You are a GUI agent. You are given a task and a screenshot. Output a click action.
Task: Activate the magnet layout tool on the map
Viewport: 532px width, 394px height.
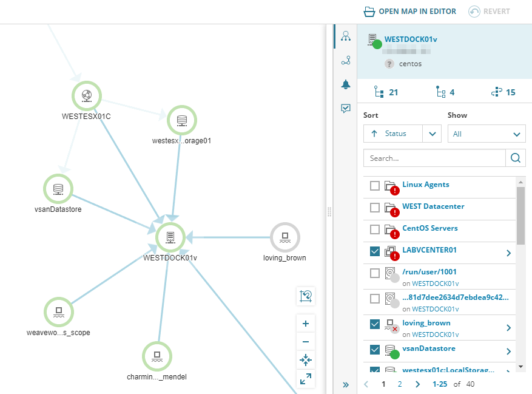coord(306,296)
